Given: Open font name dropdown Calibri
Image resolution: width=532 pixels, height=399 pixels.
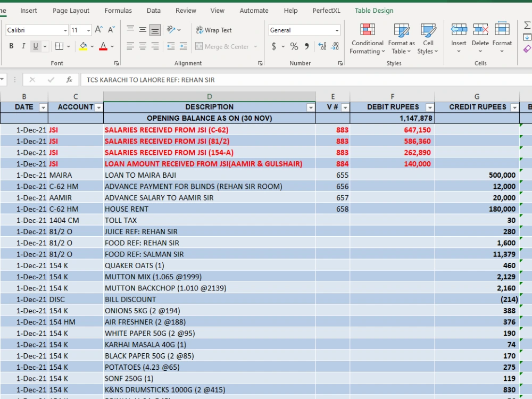Looking at the screenshot, I should [x=65, y=30].
